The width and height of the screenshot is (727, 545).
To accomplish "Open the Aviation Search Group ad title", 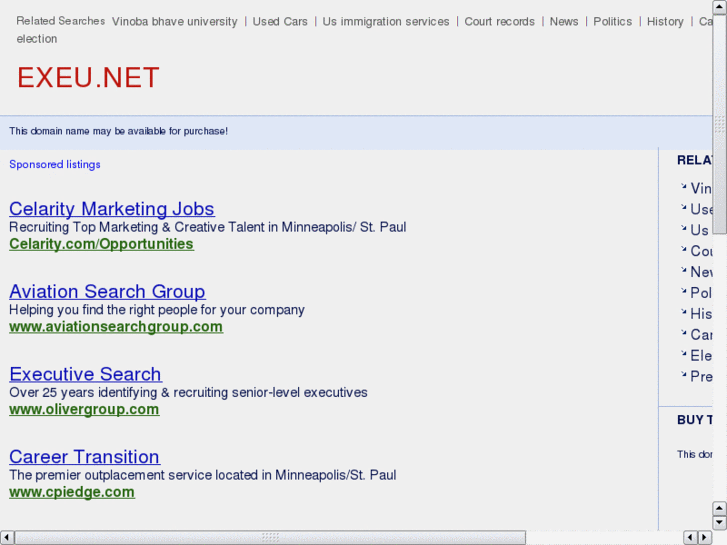I will [x=107, y=292].
